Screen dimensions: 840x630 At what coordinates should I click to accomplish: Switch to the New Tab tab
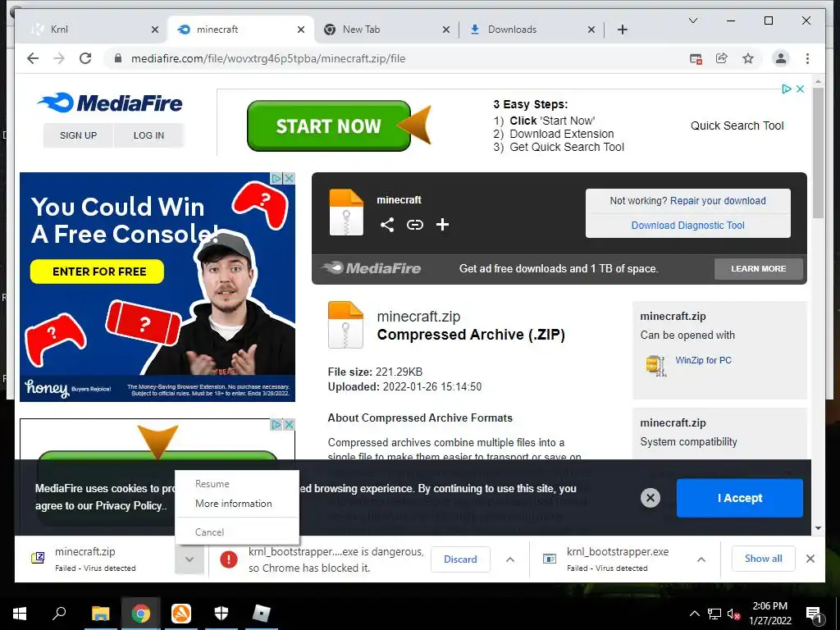386,30
